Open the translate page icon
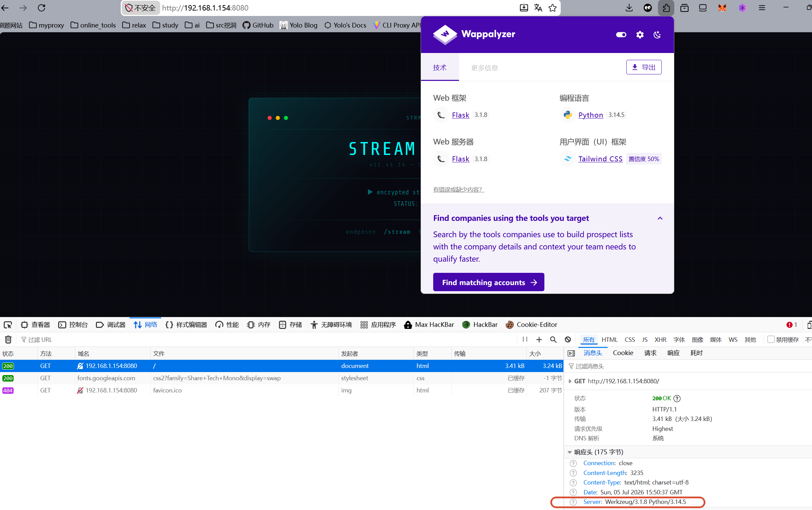Screen dimensions: 812x510 click(x=538, y=8)
